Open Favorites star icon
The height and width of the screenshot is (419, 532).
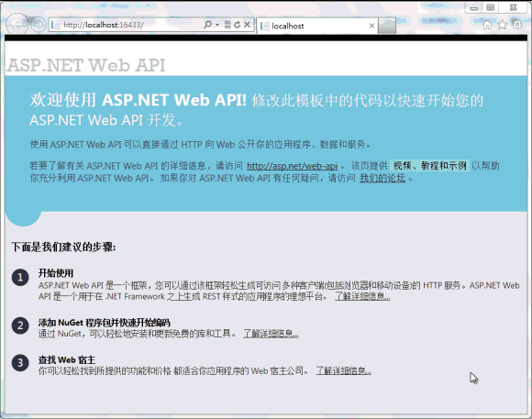click(502, 25)
